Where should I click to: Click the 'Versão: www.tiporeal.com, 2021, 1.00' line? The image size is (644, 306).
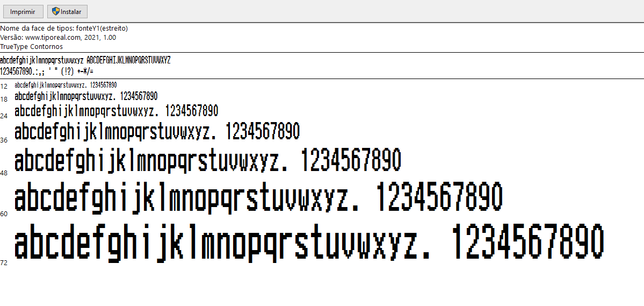(x=59, y=38)
